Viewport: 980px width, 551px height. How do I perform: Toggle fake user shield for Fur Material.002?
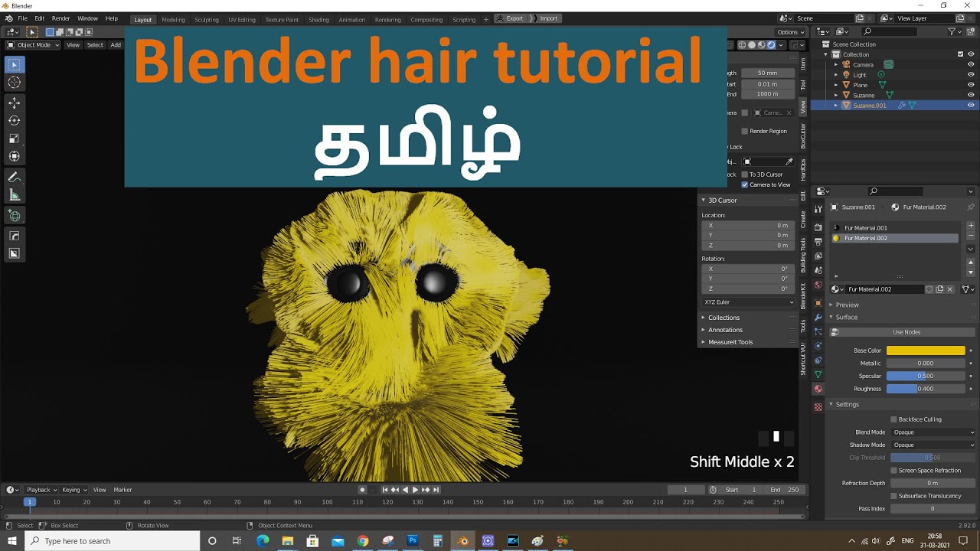click(x=929, y=289)
